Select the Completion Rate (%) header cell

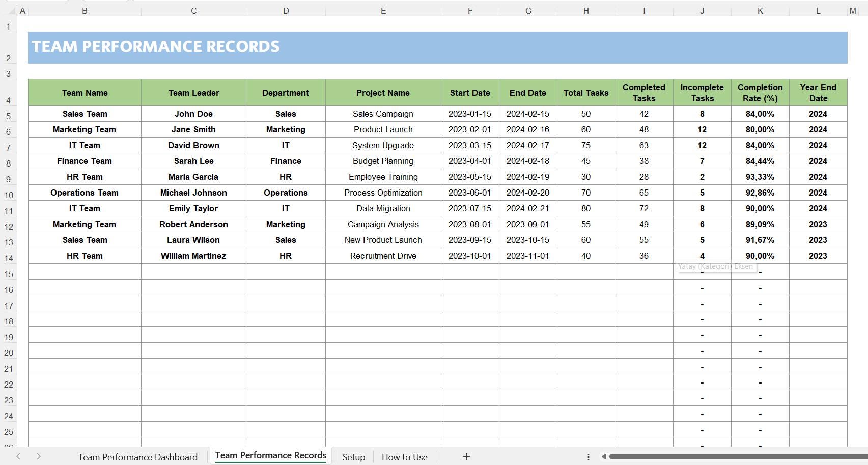760,93
